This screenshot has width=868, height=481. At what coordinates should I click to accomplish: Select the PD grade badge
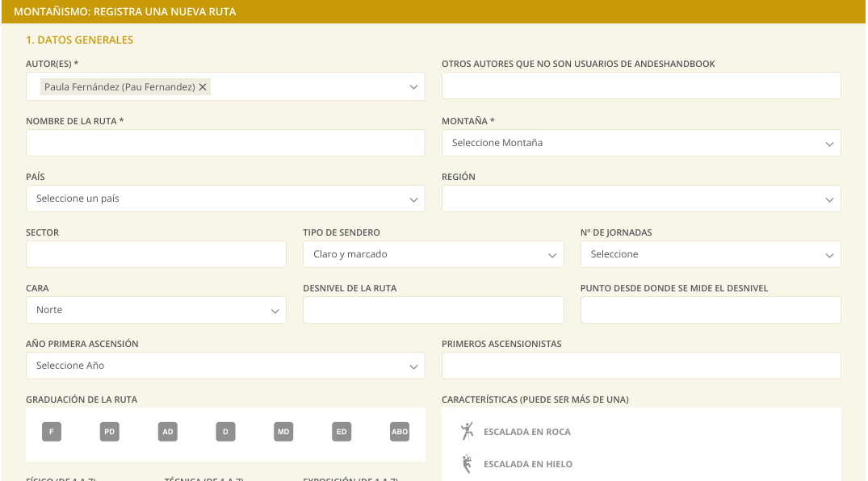tap(110, 432)
